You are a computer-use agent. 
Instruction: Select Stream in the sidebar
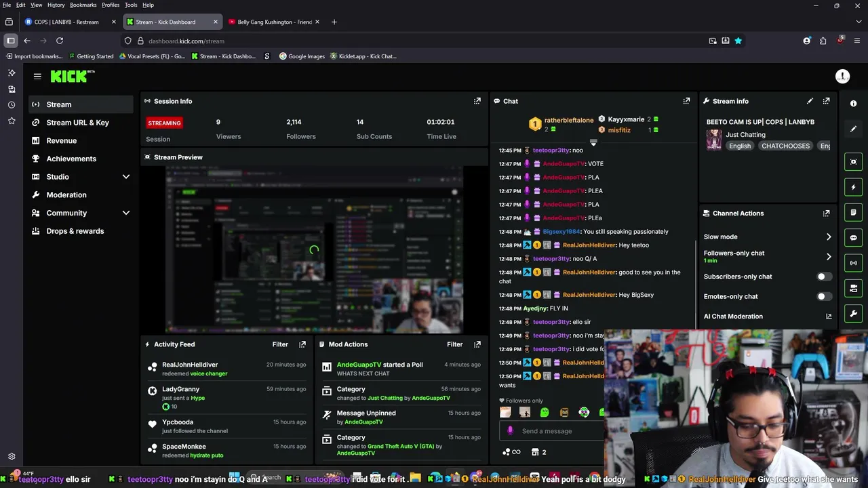pyautogui.click(x=82, y=104)
